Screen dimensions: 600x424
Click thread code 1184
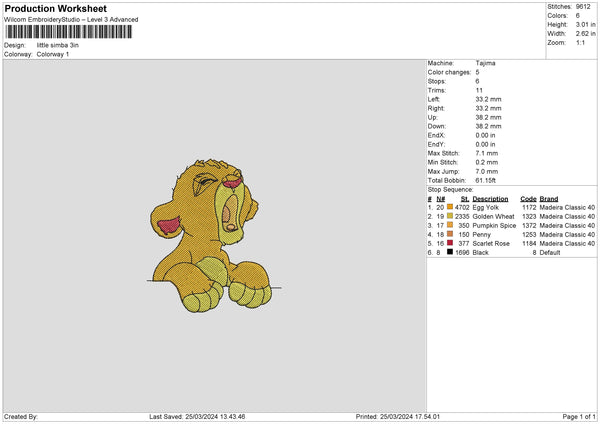pyautogui.click(x=529, y=243)
